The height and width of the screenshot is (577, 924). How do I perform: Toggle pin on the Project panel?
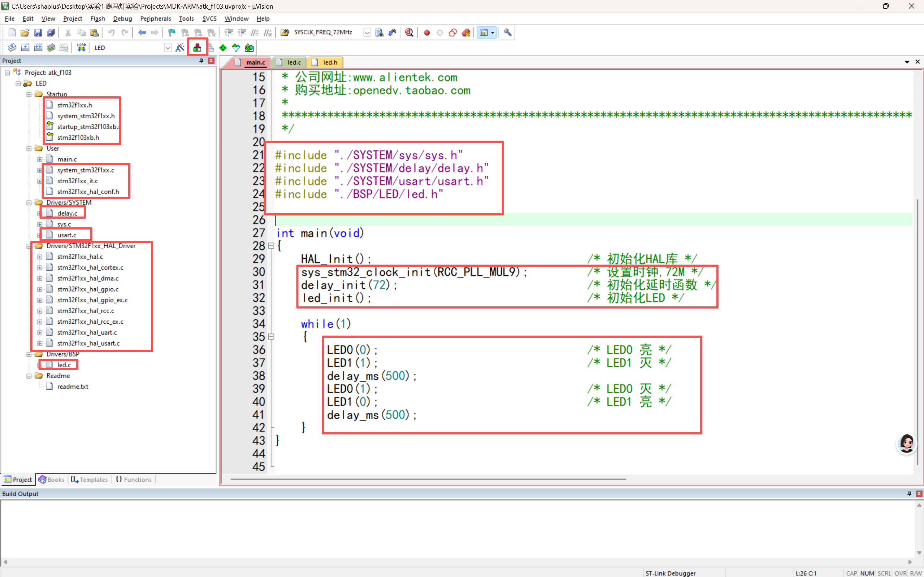tap(201, 61)
